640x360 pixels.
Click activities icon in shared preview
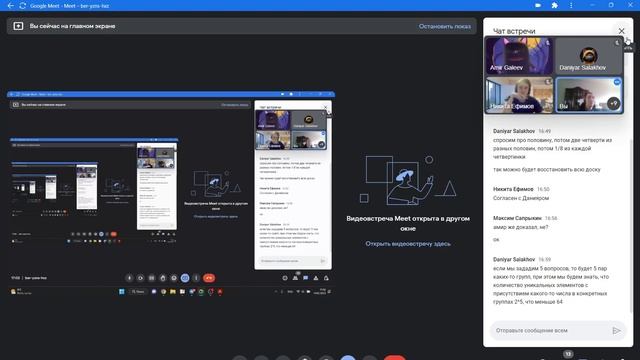tap(316, 278)
